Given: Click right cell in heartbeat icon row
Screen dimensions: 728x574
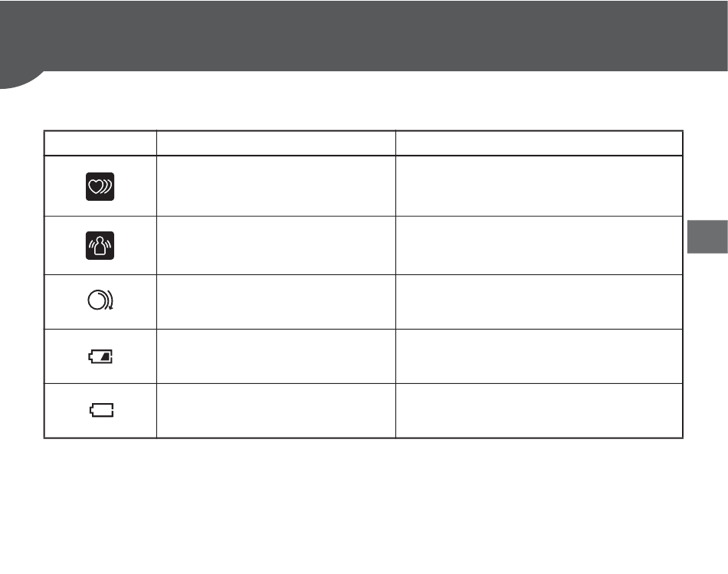Looking at the screenshot, I should [539, 186].
